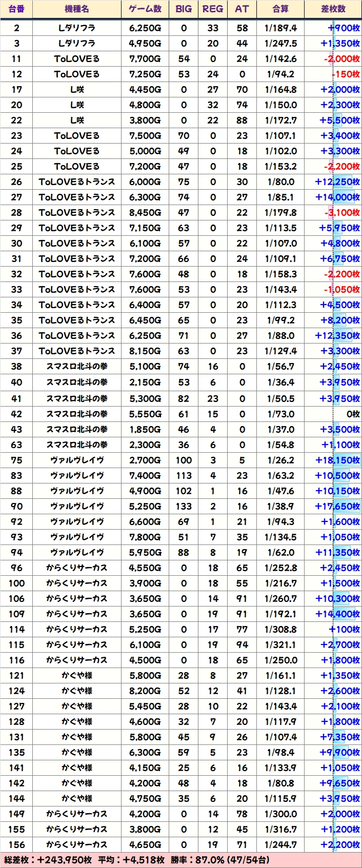Click ToLOVEるトランス in row 31
Screen dimensions: 362x868
77,258
